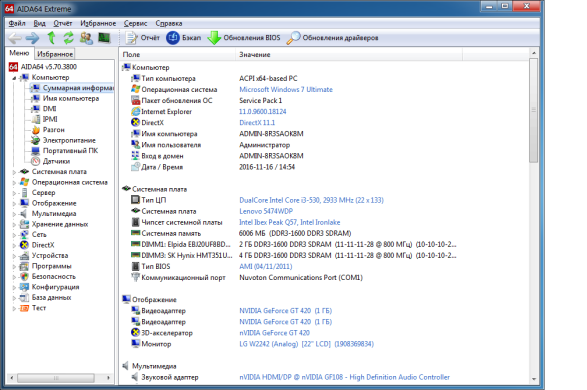Image resolution: width=587 pixels, height=390 pixels.
Task: Click Обновления BIOS toolbar button
Action: 243,37
